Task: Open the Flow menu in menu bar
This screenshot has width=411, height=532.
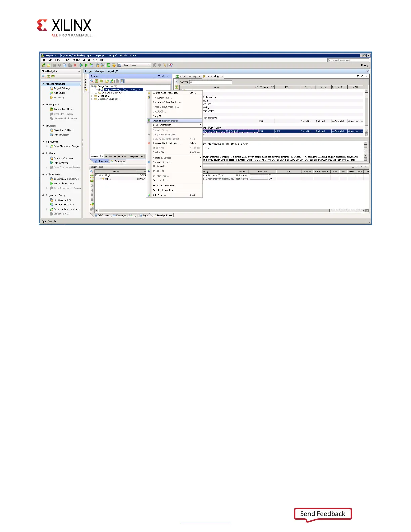Action: 58,60
